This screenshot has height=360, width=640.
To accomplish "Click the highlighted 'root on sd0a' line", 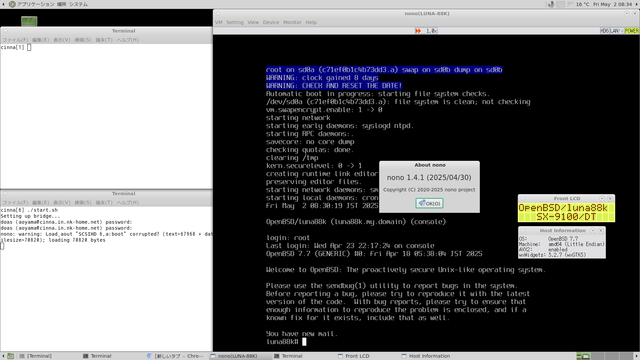I will point(384,70).
